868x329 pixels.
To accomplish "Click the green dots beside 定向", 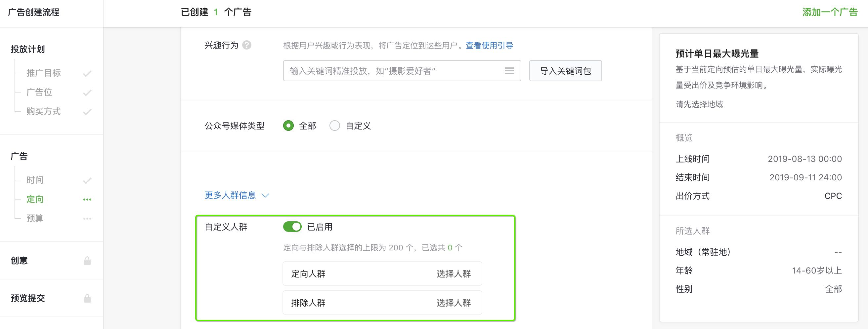I will point(87,200).
